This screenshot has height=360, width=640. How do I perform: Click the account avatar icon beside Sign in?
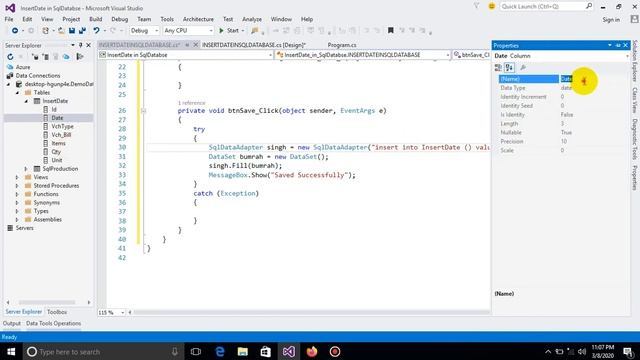coord(634,19)
